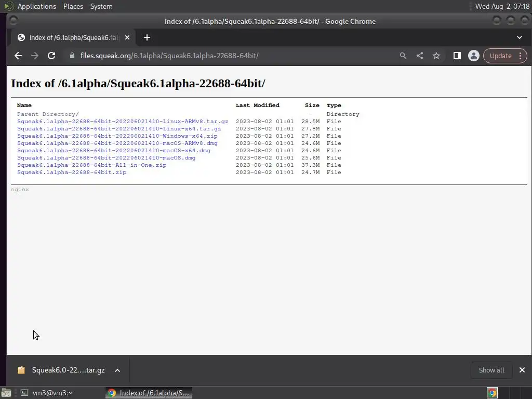This screenshot has height=399, width=532.
Task: Reload the current page
Action: (x=51, y=56)
